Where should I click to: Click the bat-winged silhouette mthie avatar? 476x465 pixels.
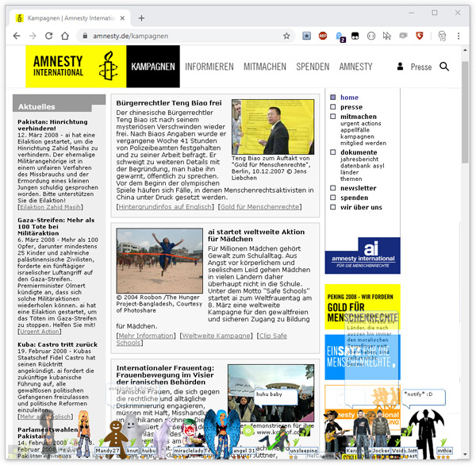click(427, 432)
